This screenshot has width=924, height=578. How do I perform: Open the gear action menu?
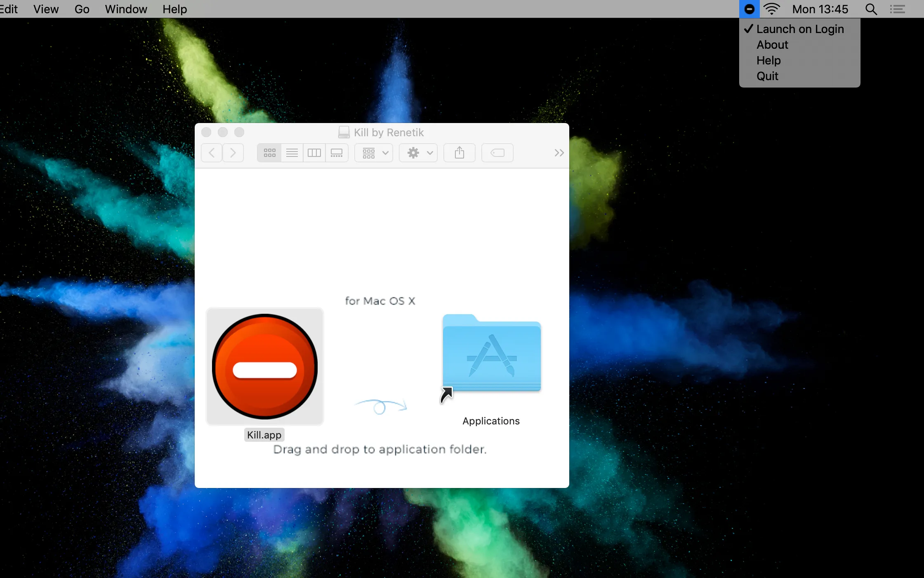click(418, 153)
